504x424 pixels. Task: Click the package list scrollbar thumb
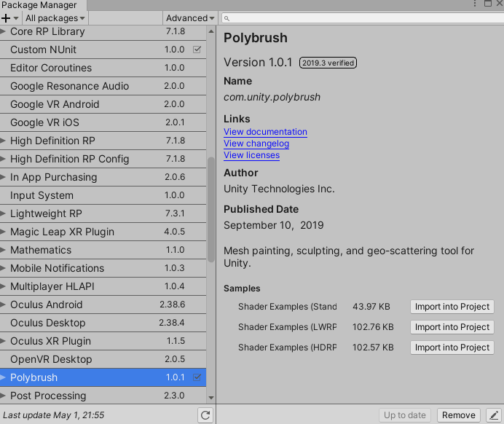point(211,210)
